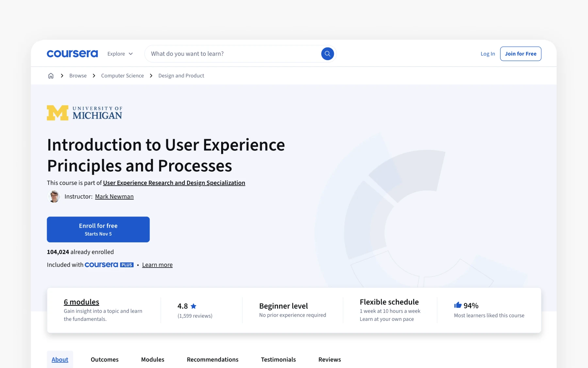
Task: Click 'No prior experience required' text
Action: pyautogui.click(x=293, y=315)
